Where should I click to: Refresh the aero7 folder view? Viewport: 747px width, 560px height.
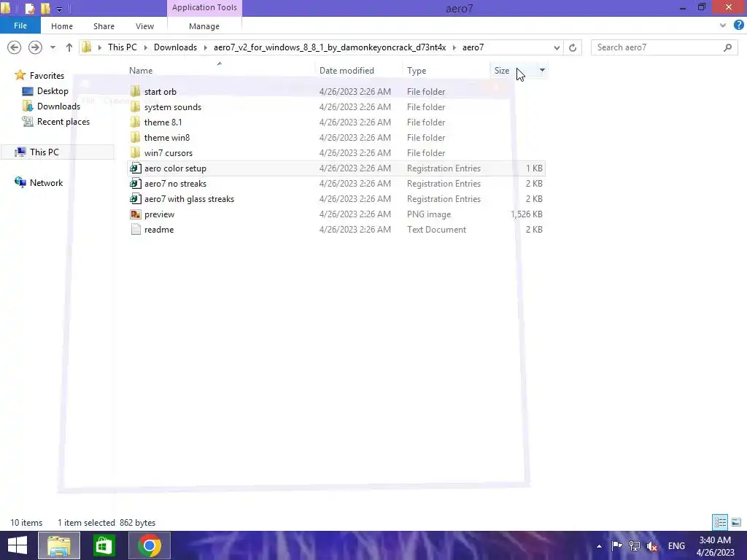click(573, 47)
